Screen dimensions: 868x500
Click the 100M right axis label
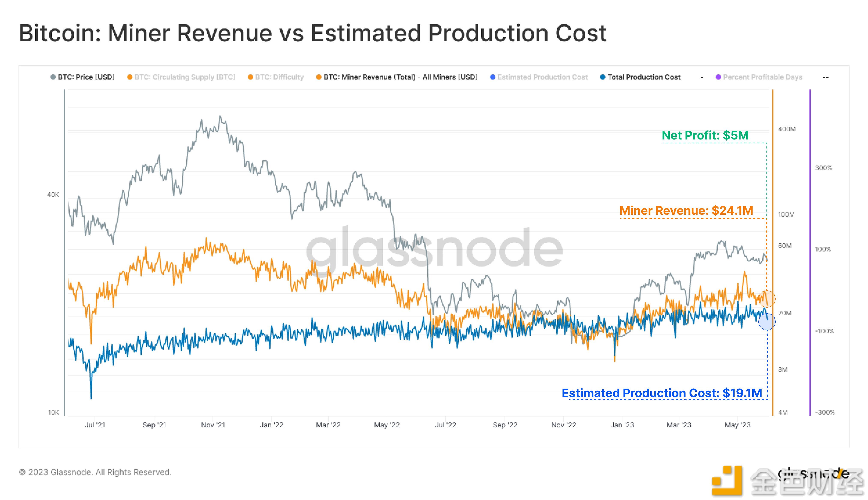click(x=786, y=214)
